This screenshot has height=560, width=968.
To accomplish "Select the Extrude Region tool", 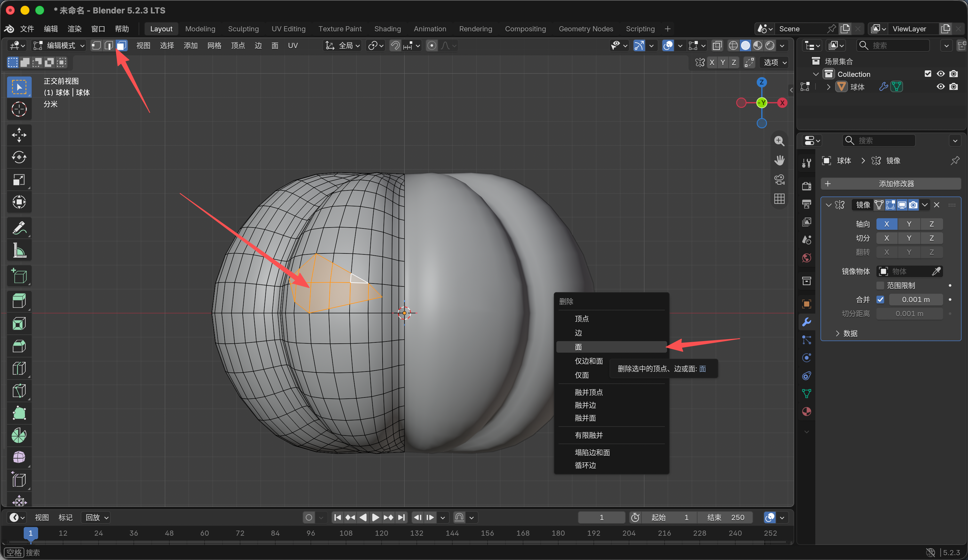I will click(19, 301).
